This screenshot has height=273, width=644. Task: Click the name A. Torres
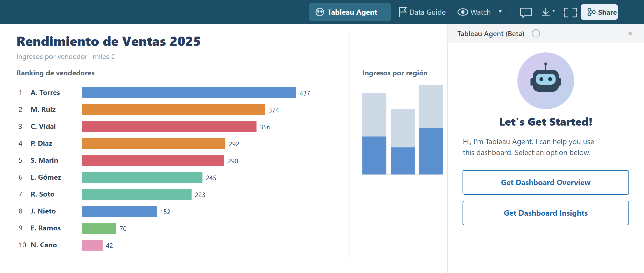tap(45, 93)
